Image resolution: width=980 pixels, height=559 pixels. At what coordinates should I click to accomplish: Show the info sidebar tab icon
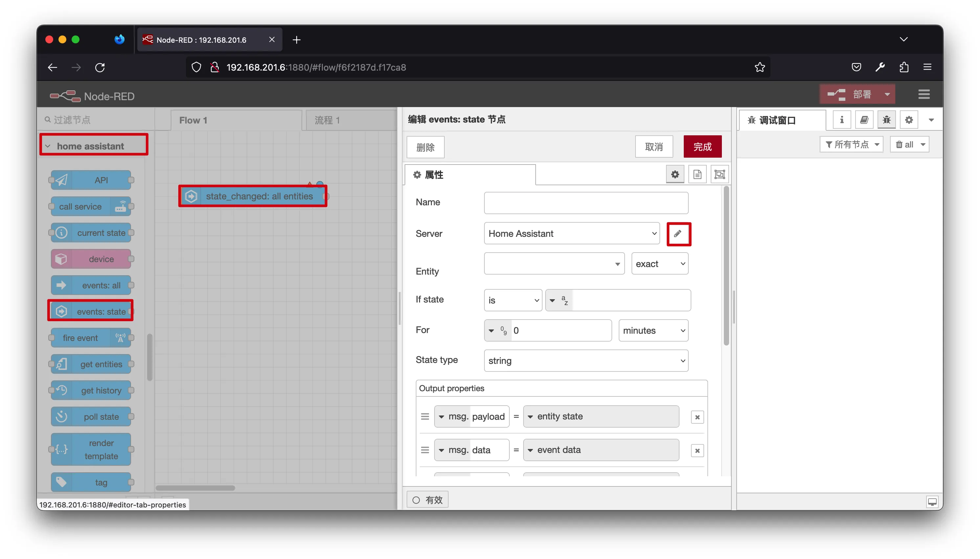(841, 120)
